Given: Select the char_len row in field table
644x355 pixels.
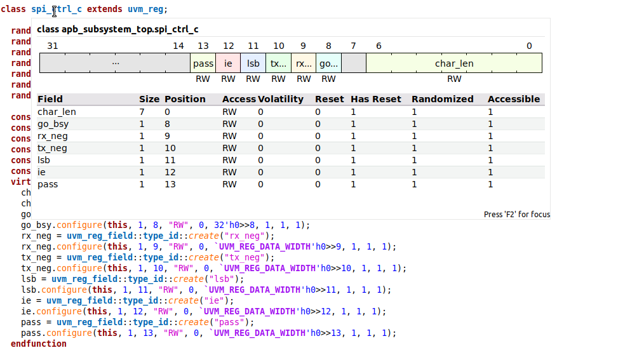Looking at the screenshot, I should (x=57, y=112).
